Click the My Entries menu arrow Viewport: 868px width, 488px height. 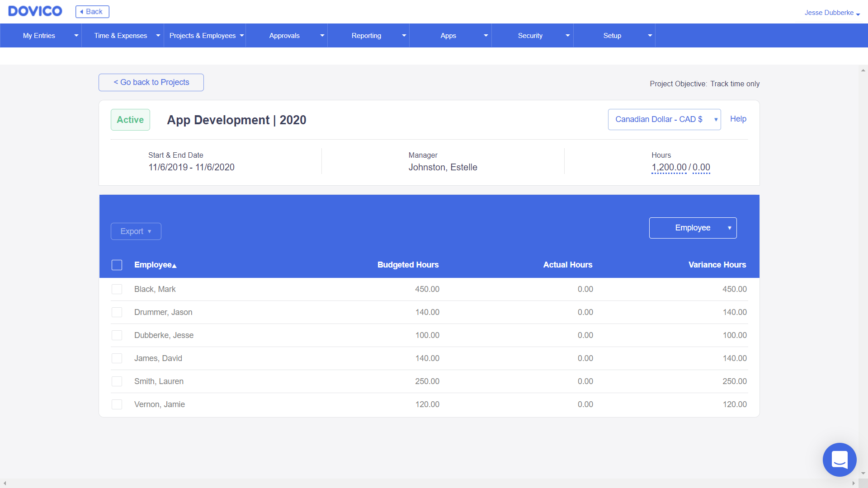point(76,36)
